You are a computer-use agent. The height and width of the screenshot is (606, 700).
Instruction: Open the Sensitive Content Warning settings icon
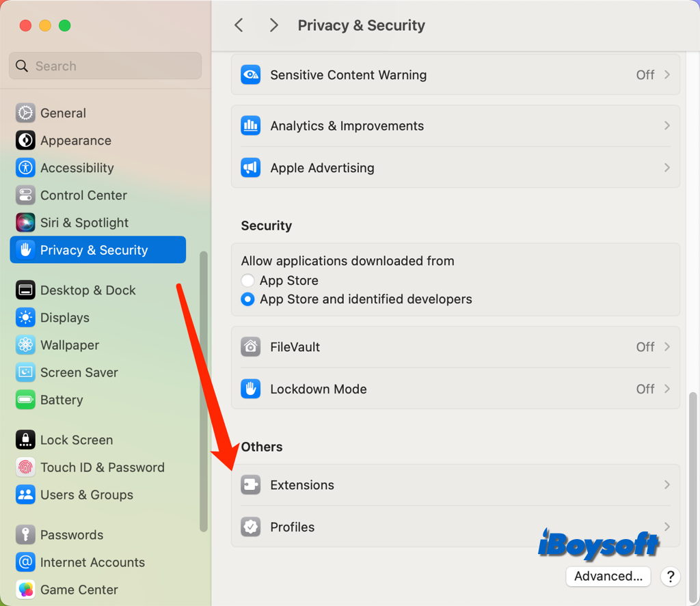coord(251,74)
